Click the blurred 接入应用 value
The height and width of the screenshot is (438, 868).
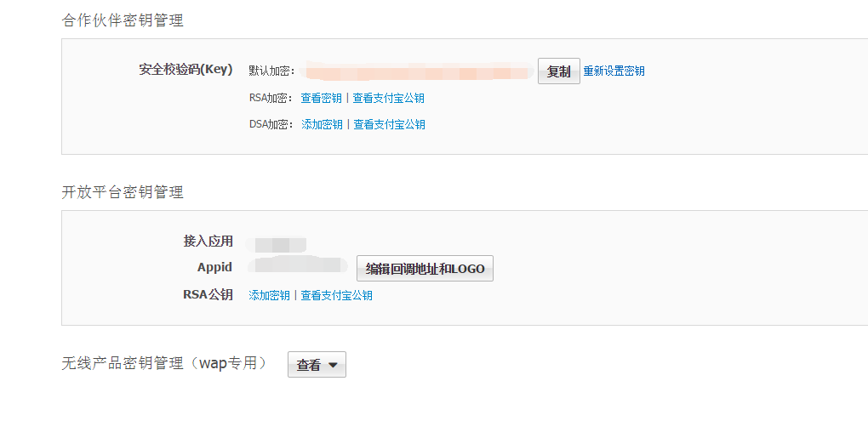[277, 244]
